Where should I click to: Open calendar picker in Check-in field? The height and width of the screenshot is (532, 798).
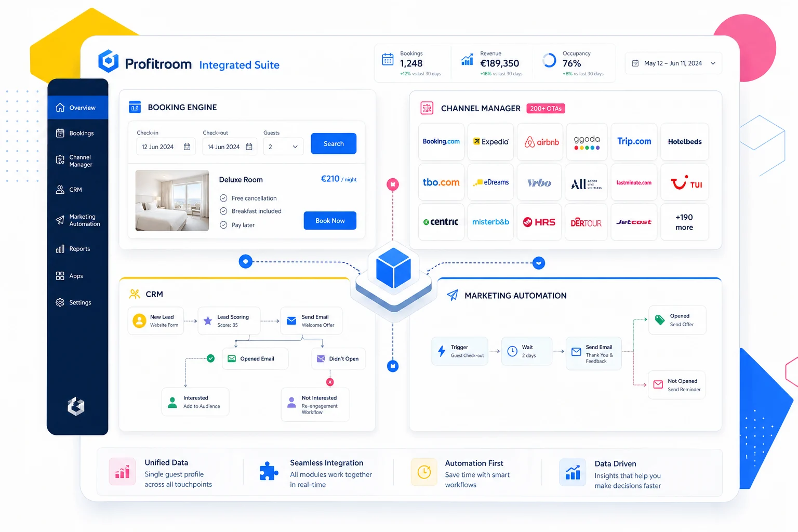[x=187, y=147]
